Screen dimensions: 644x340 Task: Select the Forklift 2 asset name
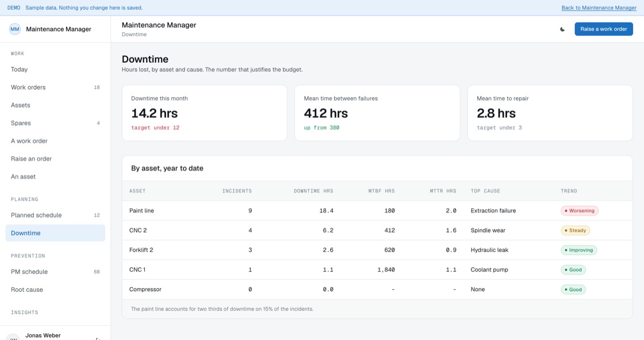(141, 250)
